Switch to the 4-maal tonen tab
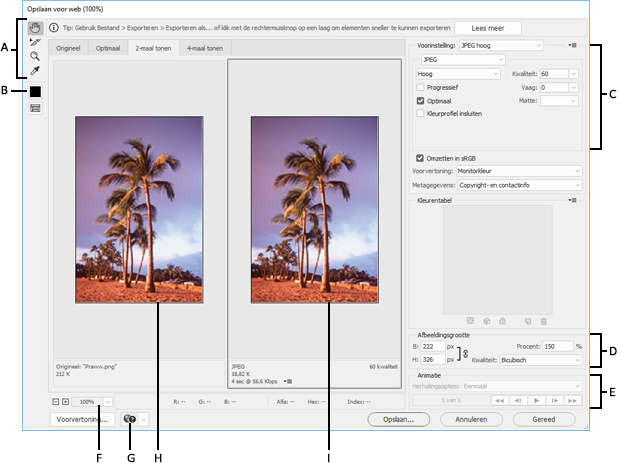Viewport: 621px width, 465px height. [x=204, y=47]
